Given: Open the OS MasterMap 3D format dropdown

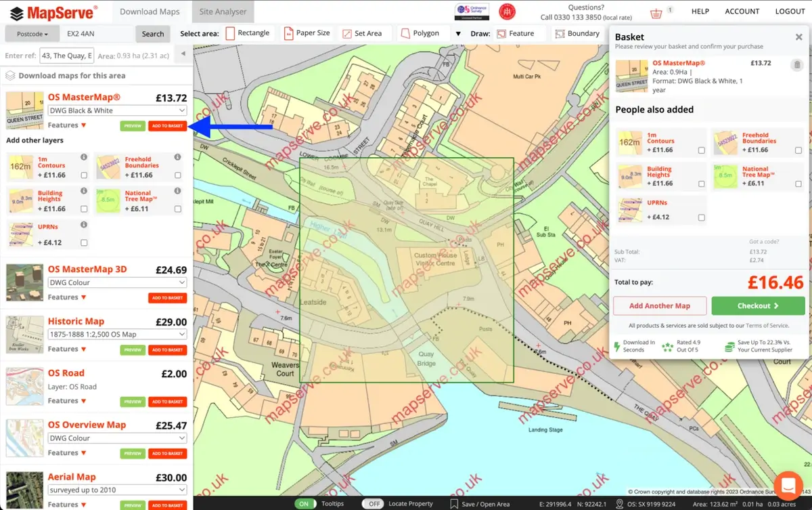Looking at the screenshot, I should (x=117, y=282).
